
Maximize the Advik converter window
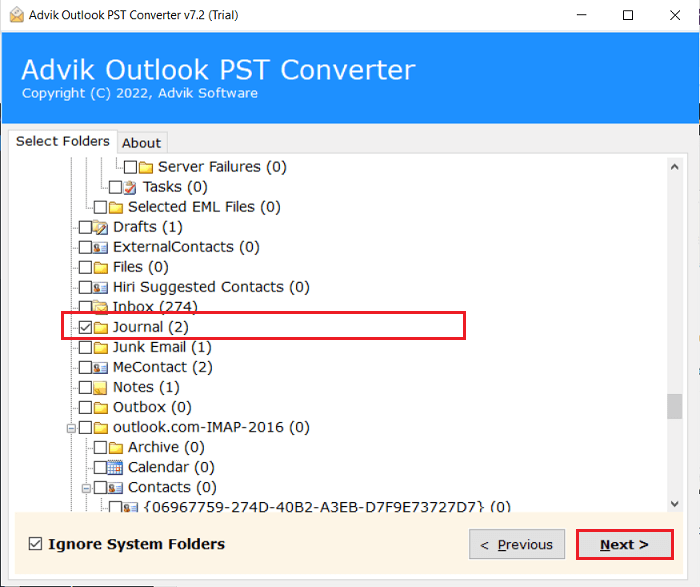(628, 15)
